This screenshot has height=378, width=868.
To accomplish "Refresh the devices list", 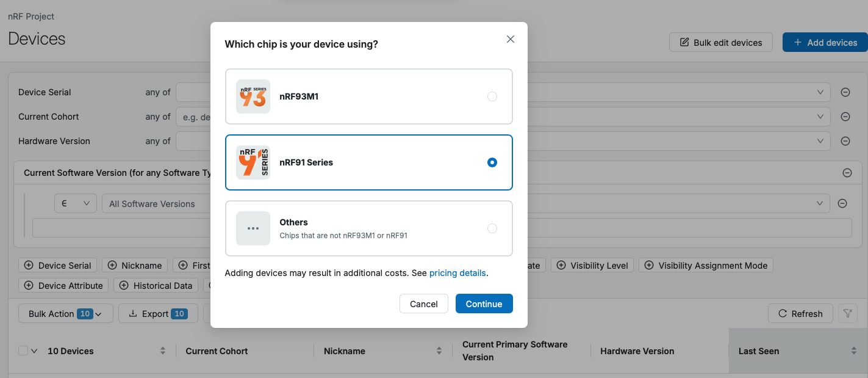I will 800,313.
